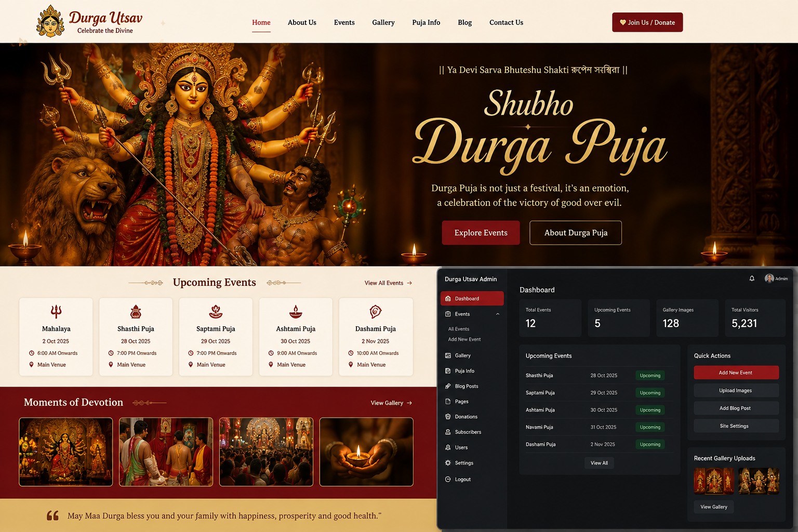Image resolution: width=798 pixels, height=532 pixels.
Task: Click the conch icon on Dashami Puja card
Action: [x=376, y=311]
